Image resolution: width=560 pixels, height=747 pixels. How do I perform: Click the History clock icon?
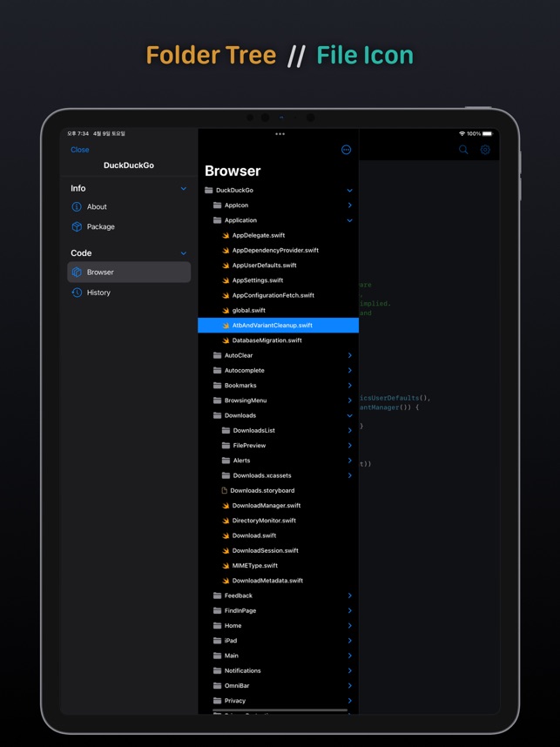point(77,293)
